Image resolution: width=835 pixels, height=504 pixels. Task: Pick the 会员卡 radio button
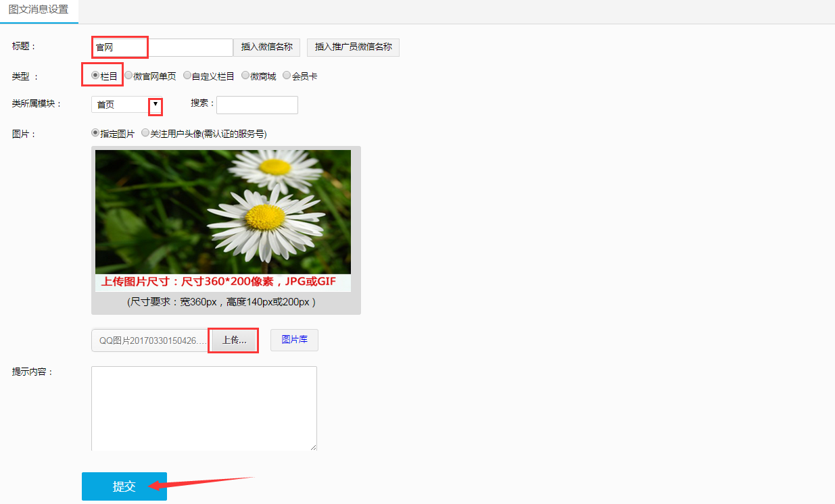pos(287,76)
